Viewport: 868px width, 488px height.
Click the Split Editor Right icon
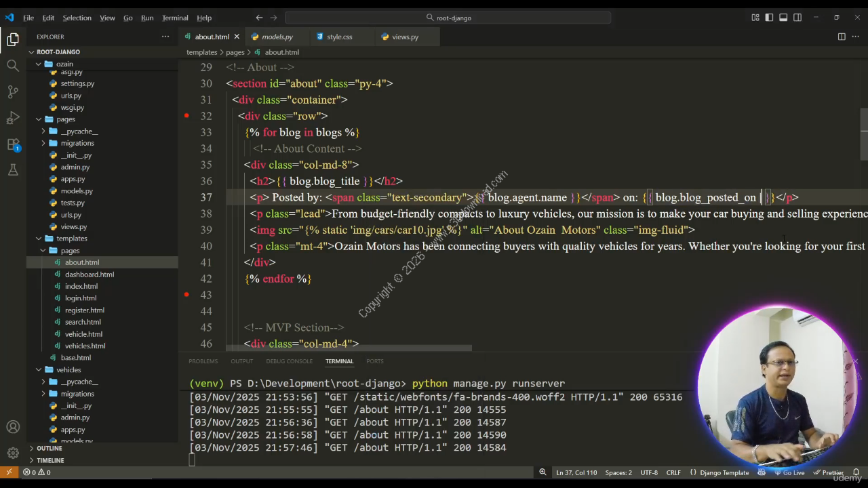[842, 37]
